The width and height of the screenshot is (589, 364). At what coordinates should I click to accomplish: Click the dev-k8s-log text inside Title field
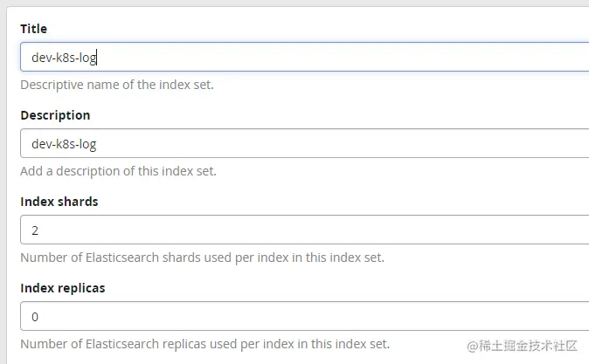[x=63, y=58]
